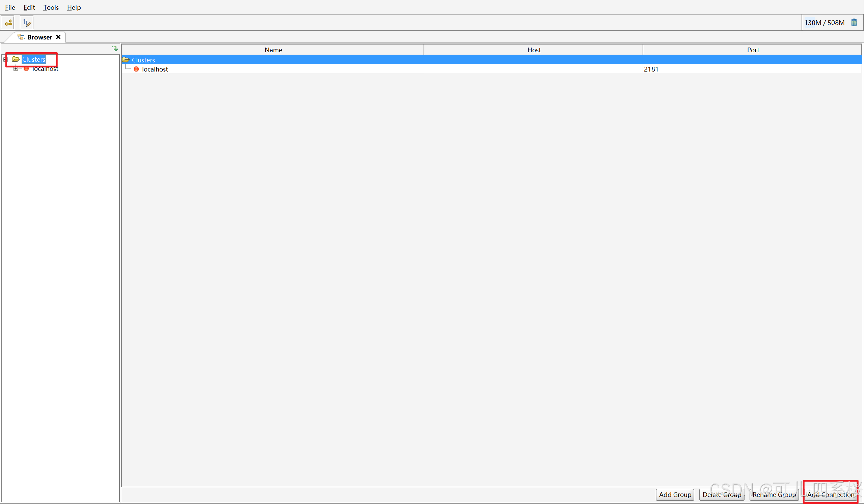Click the green arrow icon above tree
This screenshot has height=504, width=864.
(115, 49)
